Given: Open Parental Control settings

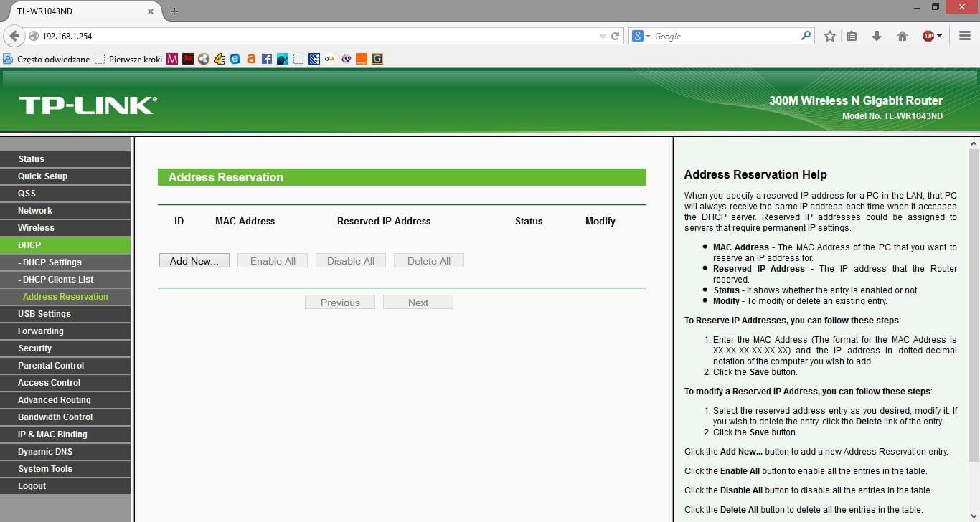Looking at the screenshot, I should pyautogui.click(x=65, y=366).
